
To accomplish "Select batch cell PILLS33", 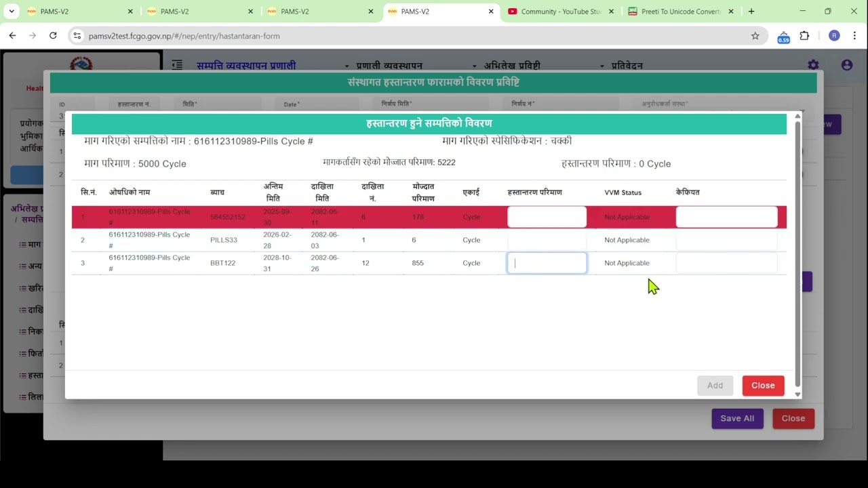I will (x=223, y=240).
